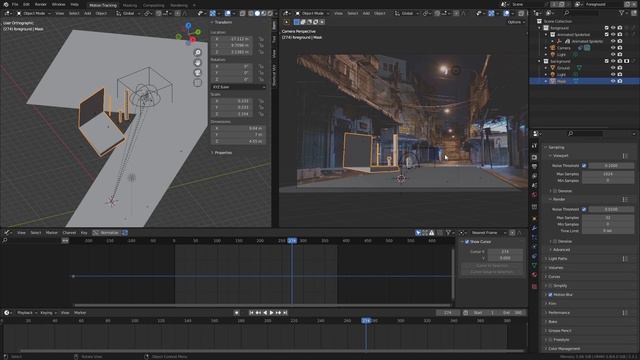The height and width of the screenshot is (360, 640).
Task: Disable the Motion Blur checkbox
Action: (x=550, y=295)
